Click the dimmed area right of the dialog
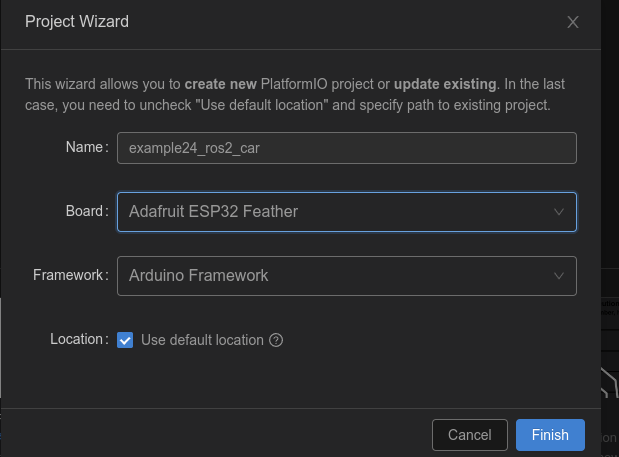This screenshot has height=457, width=619. [610, 200]
